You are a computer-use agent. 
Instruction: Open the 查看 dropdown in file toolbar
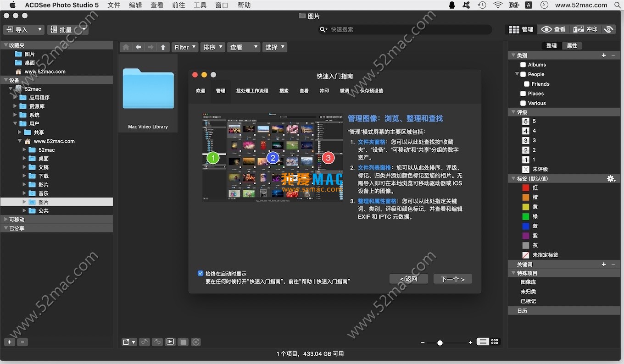tap(244, 47)
